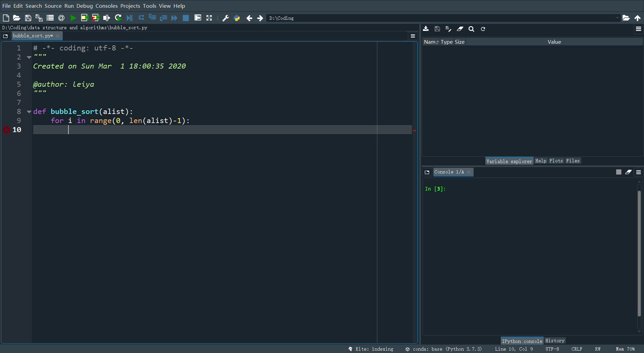Click the Stop execution square icon
Image resolution: width=644 pixels, height=353 pixels.
(x=186, y=18)
